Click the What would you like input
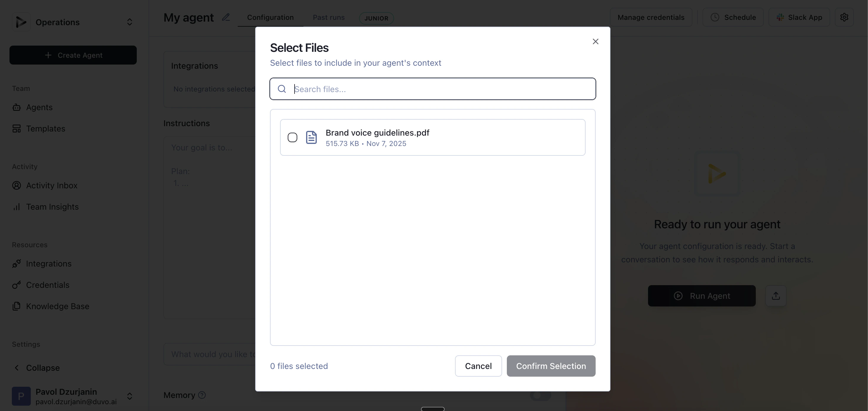Screen dimensions: 868x411 coord(209,354)
